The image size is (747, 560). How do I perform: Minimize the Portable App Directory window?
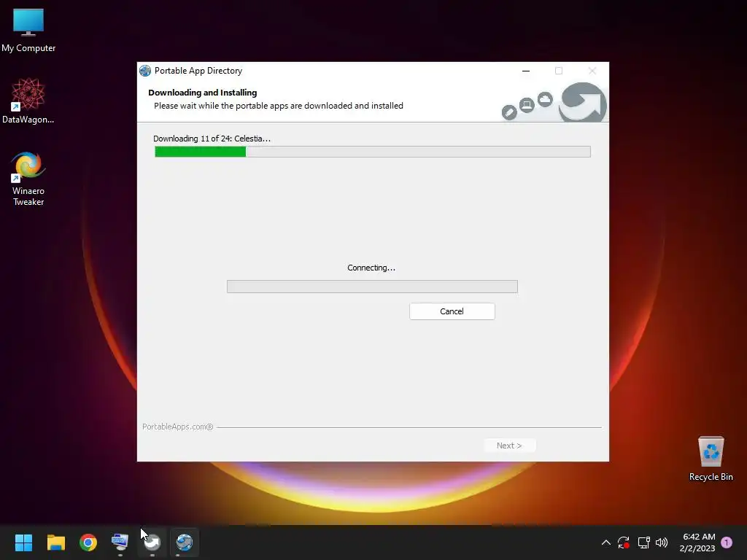526,71
